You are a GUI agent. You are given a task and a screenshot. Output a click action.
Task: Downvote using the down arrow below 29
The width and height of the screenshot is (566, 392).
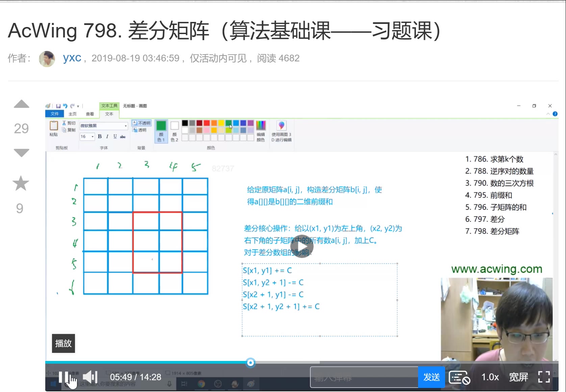point(21,152)
